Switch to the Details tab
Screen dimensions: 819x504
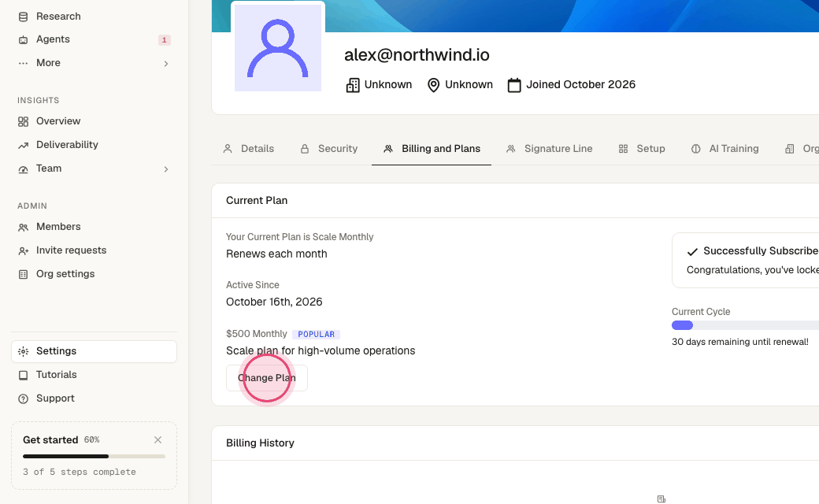(x=249, y=149)
